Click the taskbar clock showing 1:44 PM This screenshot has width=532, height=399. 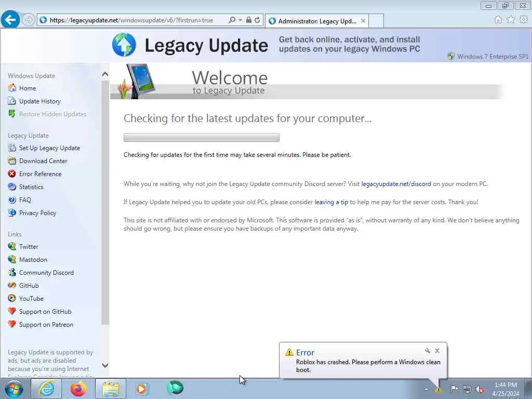pyautogui.click(x=506, y=389)
